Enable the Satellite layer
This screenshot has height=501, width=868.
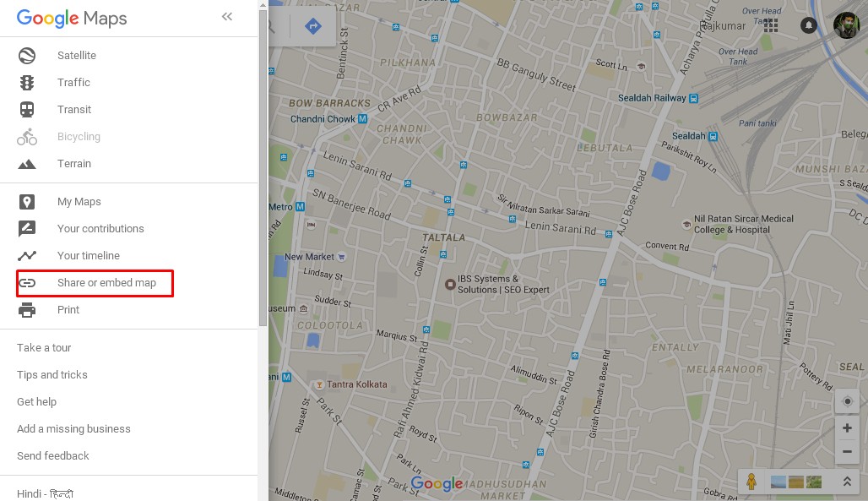77,56
